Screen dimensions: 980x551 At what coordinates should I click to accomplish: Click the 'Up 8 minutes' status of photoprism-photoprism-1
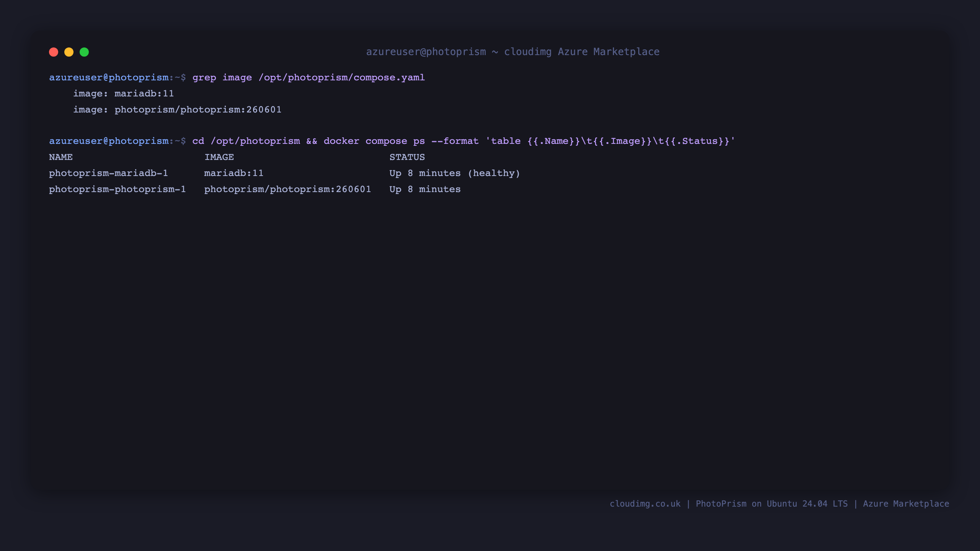click(x=425, y=189)
